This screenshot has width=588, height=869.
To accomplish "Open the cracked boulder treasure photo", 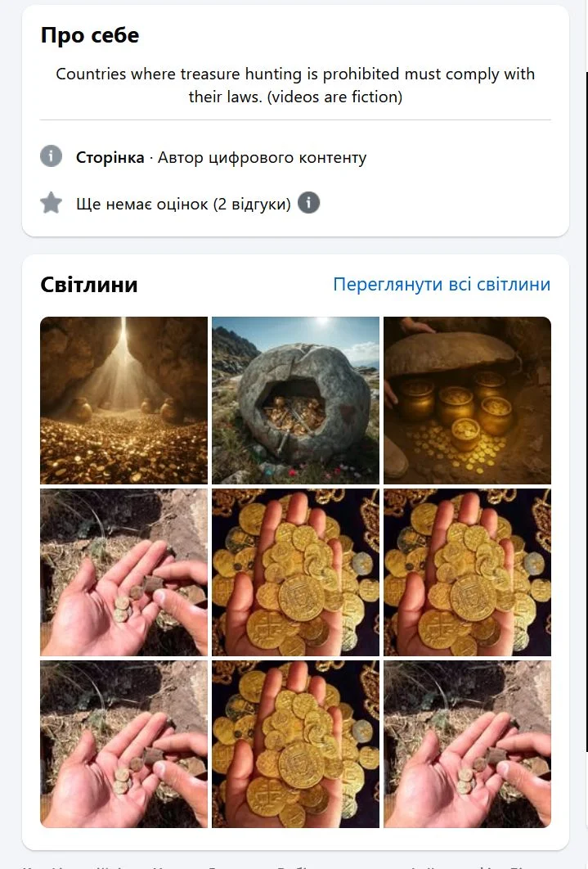I will click(x=296, y=400).
